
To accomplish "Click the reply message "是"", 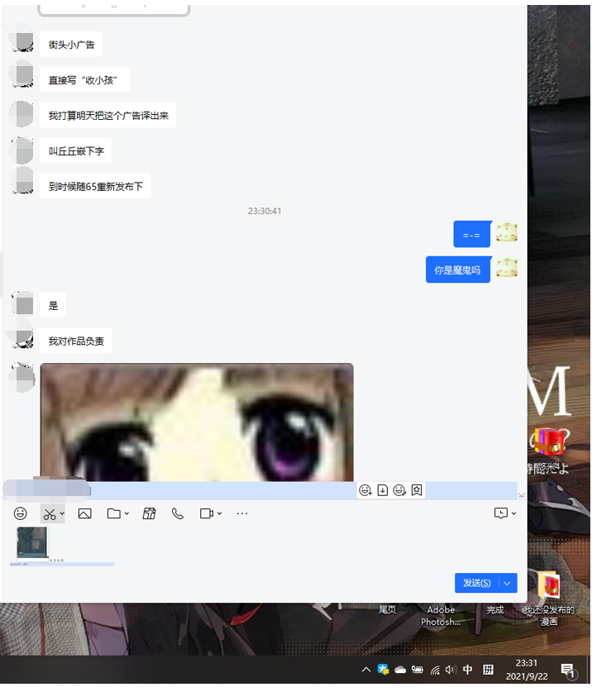I will pyautogui.click(x=53, y=305).
